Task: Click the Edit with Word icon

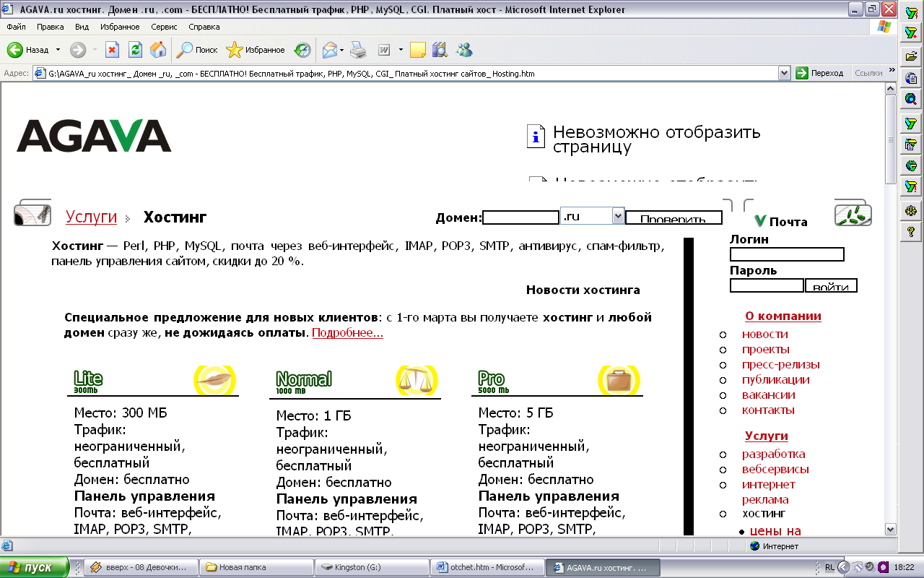Action: (384, 50)
